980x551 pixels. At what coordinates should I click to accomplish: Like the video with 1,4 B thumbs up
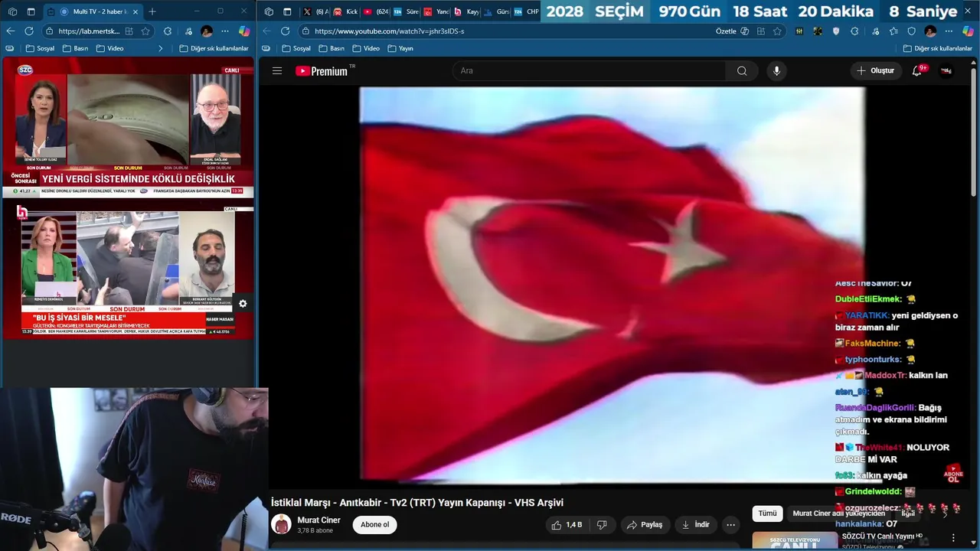(x=567, y=525)
